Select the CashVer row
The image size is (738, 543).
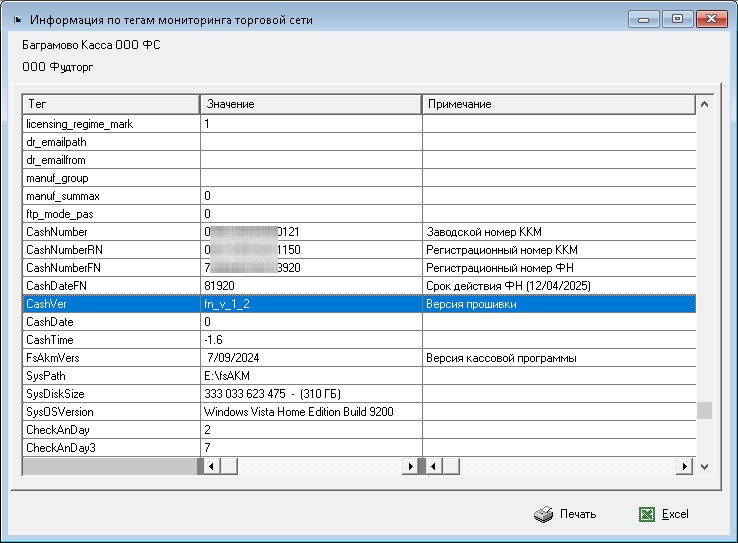110,304
